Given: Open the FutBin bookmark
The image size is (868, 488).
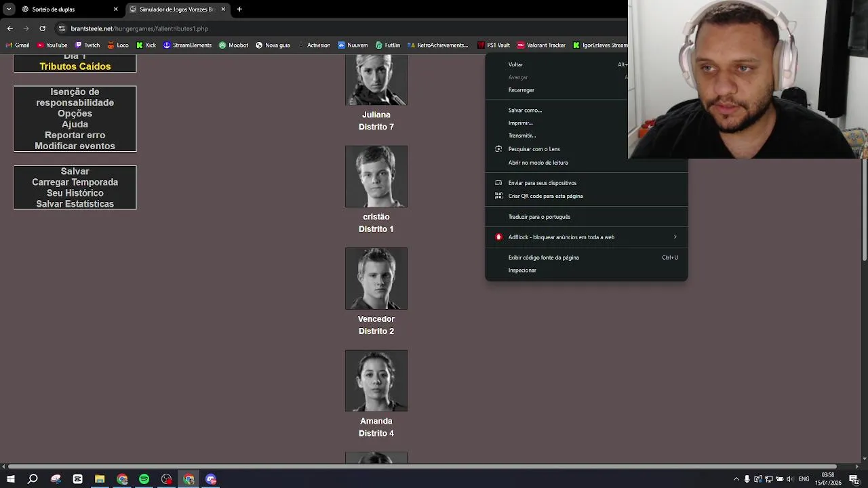Looking at the screenshot, I should coord(388,45).
